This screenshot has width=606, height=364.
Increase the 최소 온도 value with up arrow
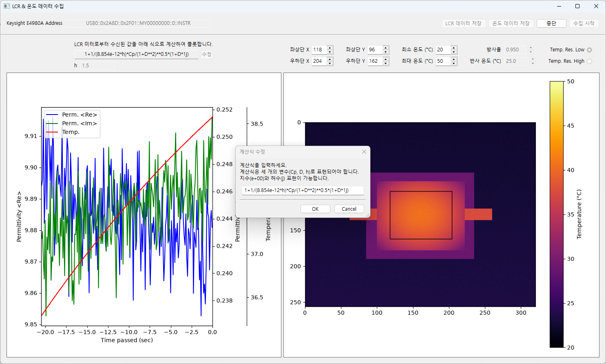coord(454,48)
